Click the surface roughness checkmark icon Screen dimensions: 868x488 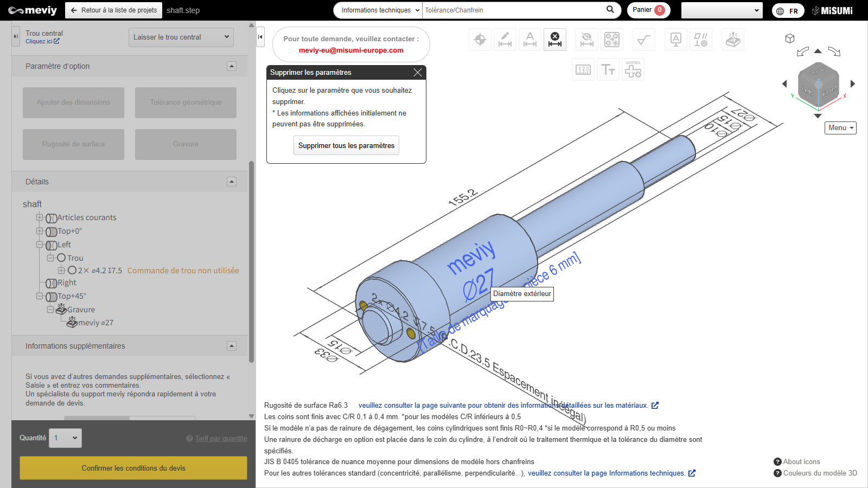point(643,40)
